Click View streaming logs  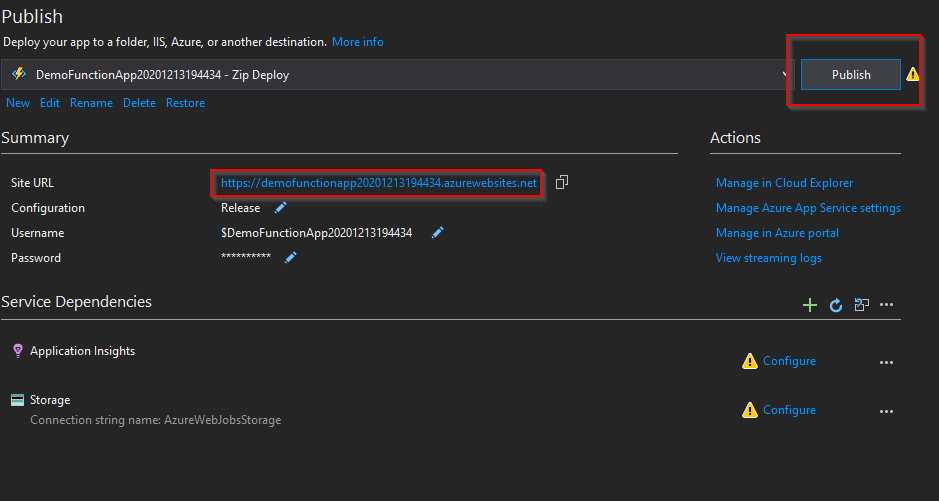click(769, 259)
